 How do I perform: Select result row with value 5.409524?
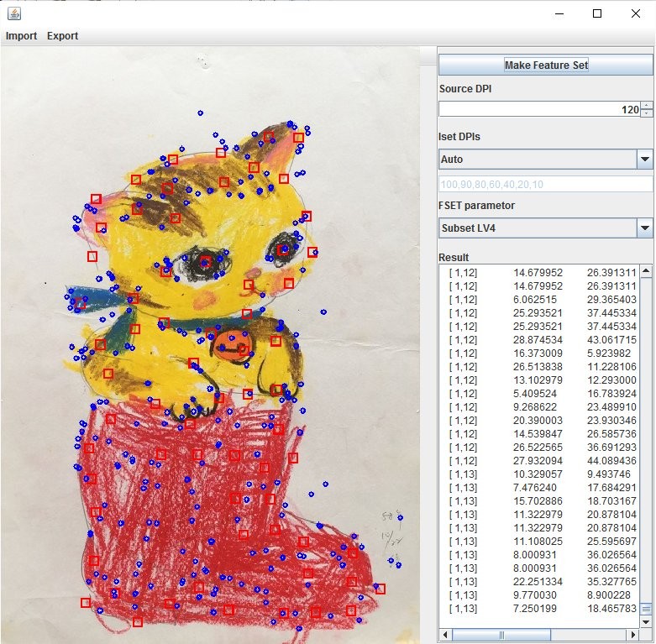(540, 394)
